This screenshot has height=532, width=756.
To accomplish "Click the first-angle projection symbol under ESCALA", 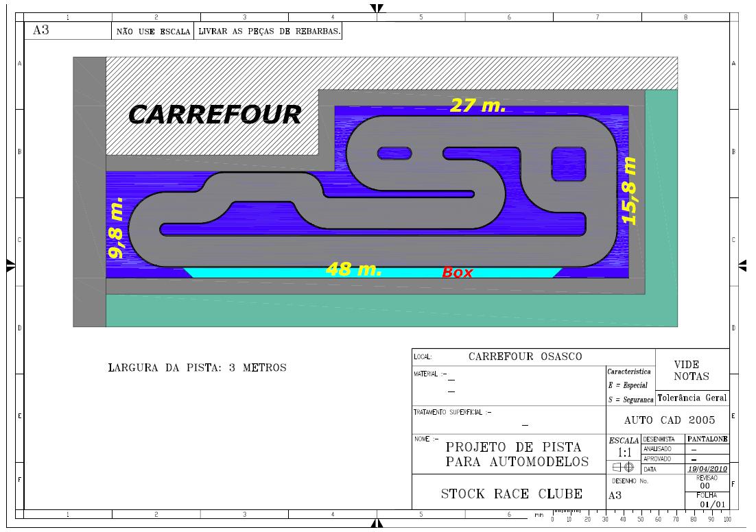I will click(623, 467).
